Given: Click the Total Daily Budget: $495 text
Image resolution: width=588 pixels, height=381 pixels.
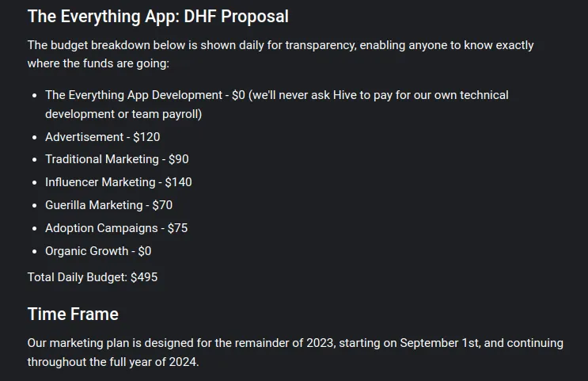Looking at the screenshot, I should coord(93,277).
